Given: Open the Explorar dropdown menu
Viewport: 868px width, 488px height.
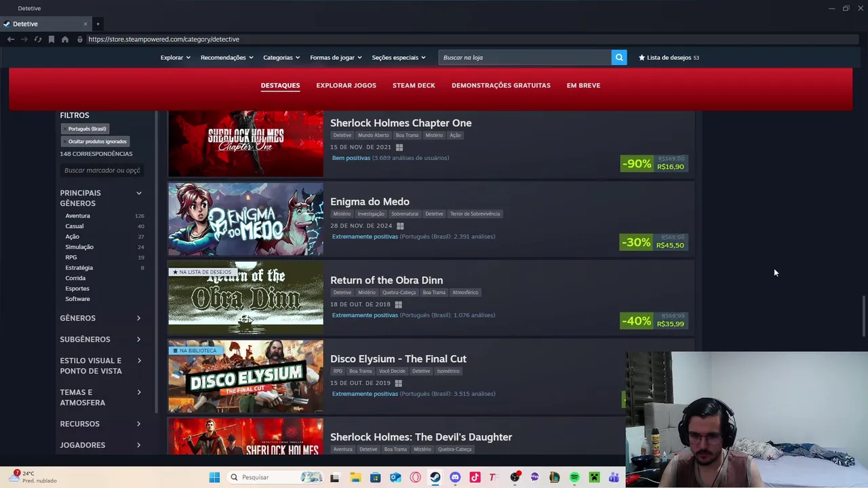Looking at the screenshot, I should (x=175, y=58).
